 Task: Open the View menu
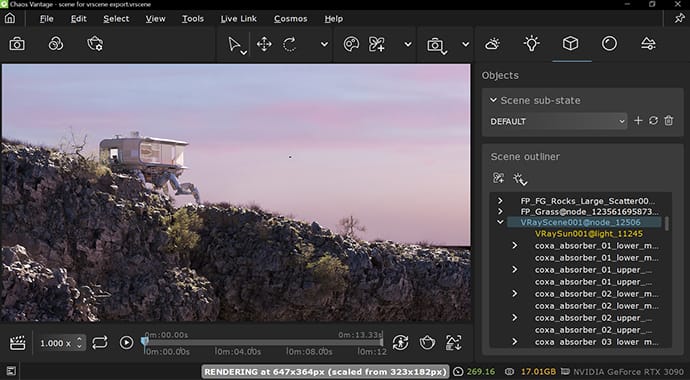click(x=155, y=19)
